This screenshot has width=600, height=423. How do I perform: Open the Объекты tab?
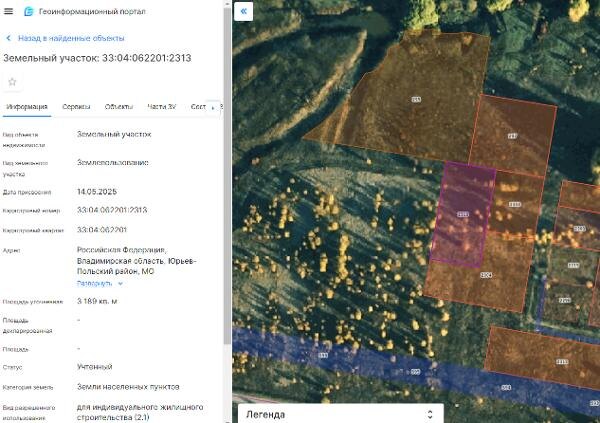(x=119, y=107)
